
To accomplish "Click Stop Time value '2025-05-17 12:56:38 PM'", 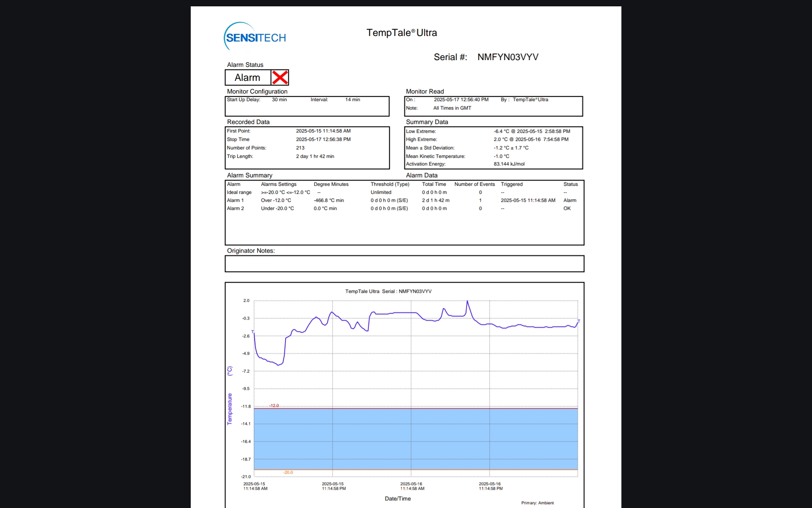I will (323, 139).
